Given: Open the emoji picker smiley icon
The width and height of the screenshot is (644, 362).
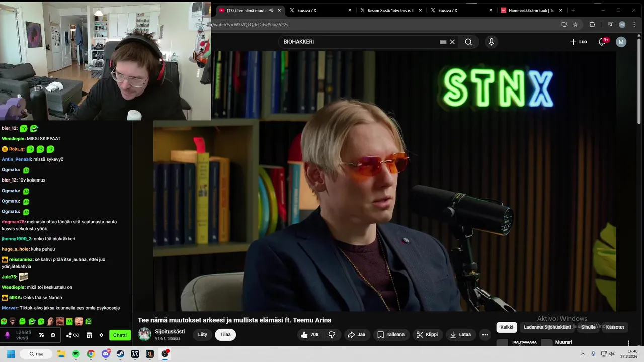Looking at the screenshot, I should point(53,335).
